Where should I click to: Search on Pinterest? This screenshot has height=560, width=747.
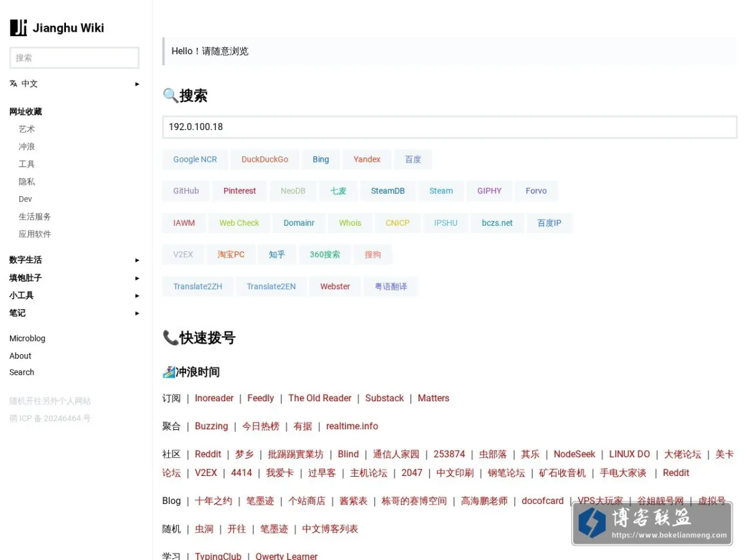point(240,191)
